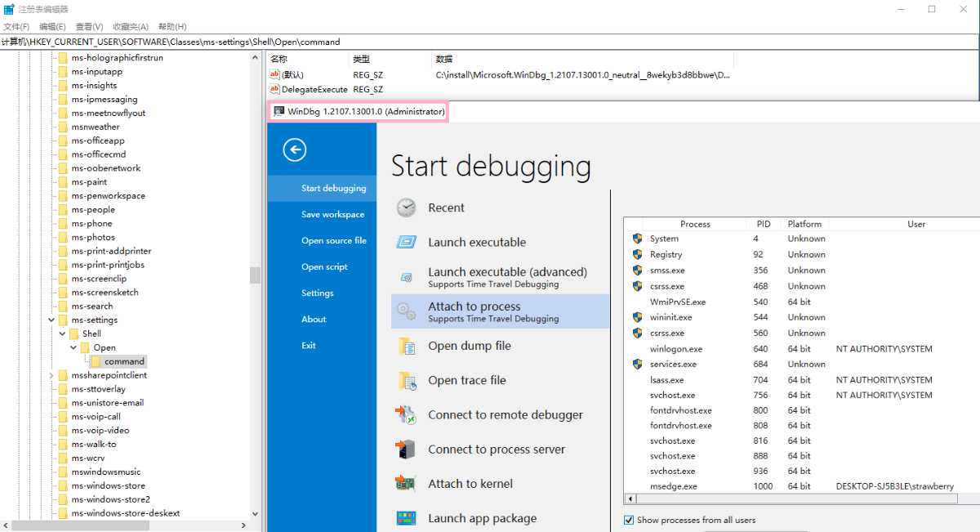
Task: Click the Attach to process gears icon
Action: coord(406,311)
